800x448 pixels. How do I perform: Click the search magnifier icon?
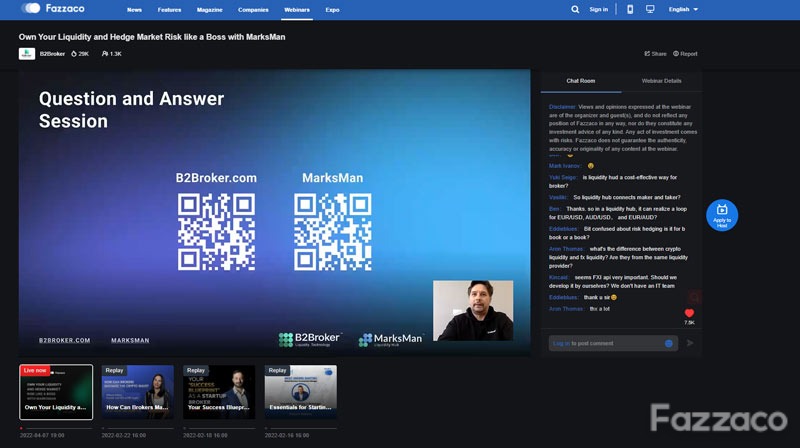click(x=575, y=9)
